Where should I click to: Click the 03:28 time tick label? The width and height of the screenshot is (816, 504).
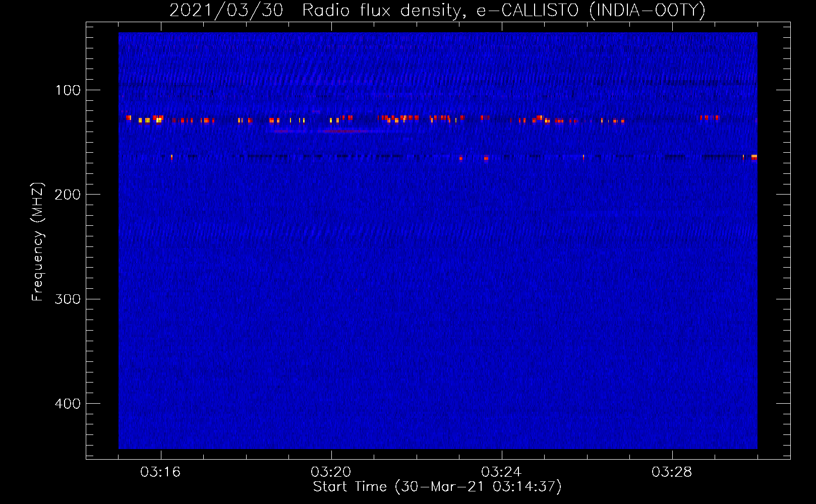(x=672, y=472)
